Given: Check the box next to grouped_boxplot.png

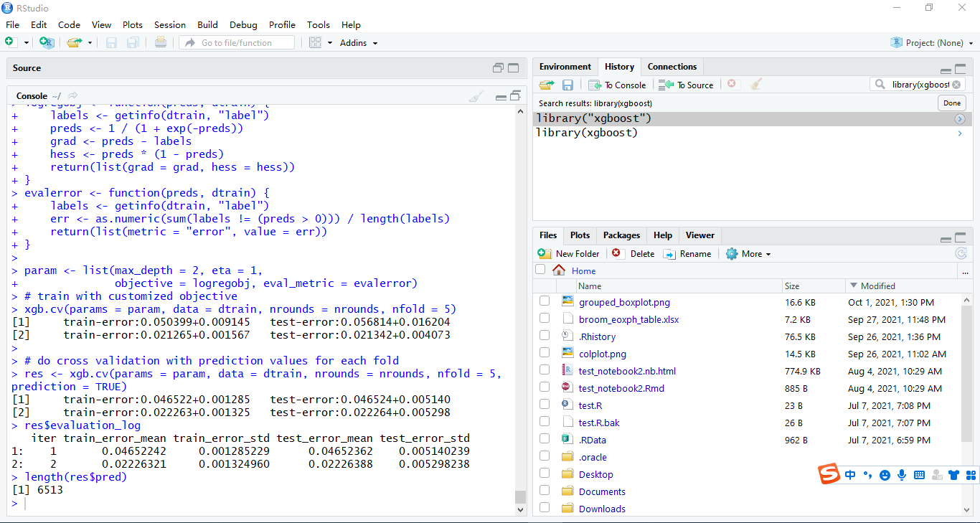Looking at the screenshot, I should [544, 302].
